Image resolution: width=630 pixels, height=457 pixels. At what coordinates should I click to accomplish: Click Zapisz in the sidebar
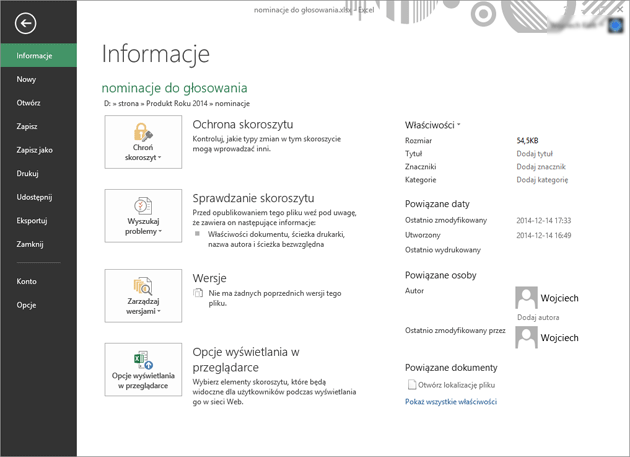coord(39,126)
